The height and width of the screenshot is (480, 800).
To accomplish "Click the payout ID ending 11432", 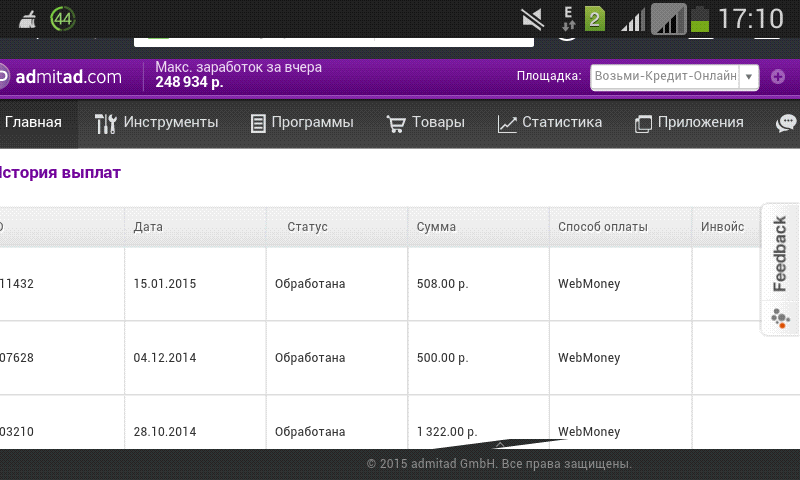I will pos(17,284).
